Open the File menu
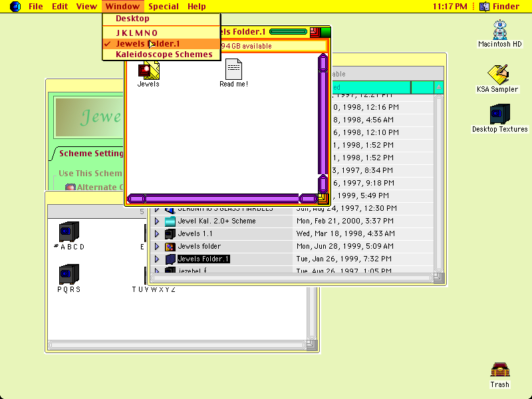This screenshot has width=532, height=399. (36, 7)
